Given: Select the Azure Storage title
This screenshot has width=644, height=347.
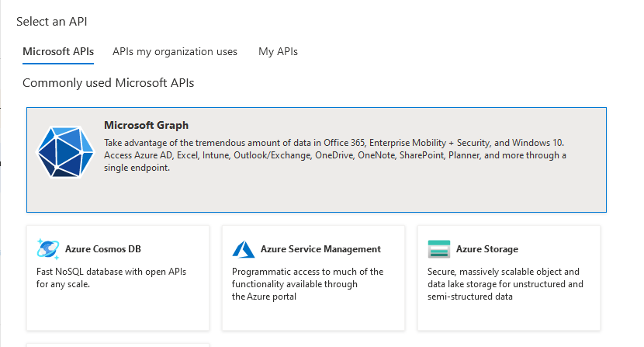Looking at the screenshot, I should pyautogui.click(x=487, y=249).
